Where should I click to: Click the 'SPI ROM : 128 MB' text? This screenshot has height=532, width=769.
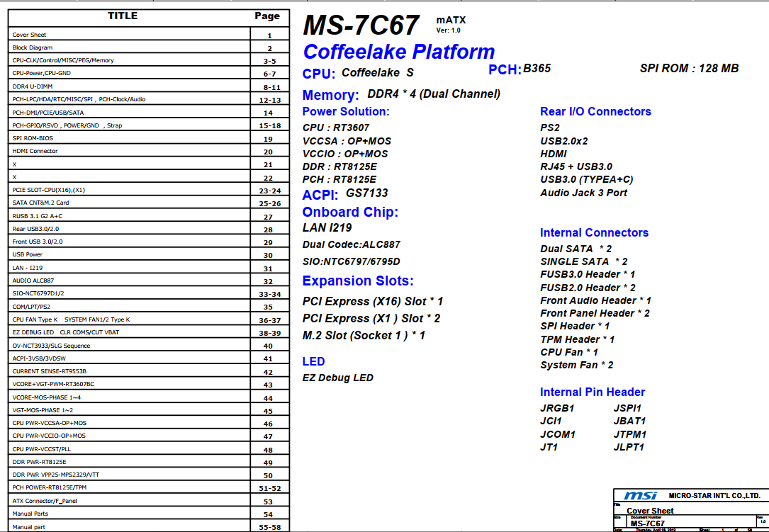click(x=689, y=68)
